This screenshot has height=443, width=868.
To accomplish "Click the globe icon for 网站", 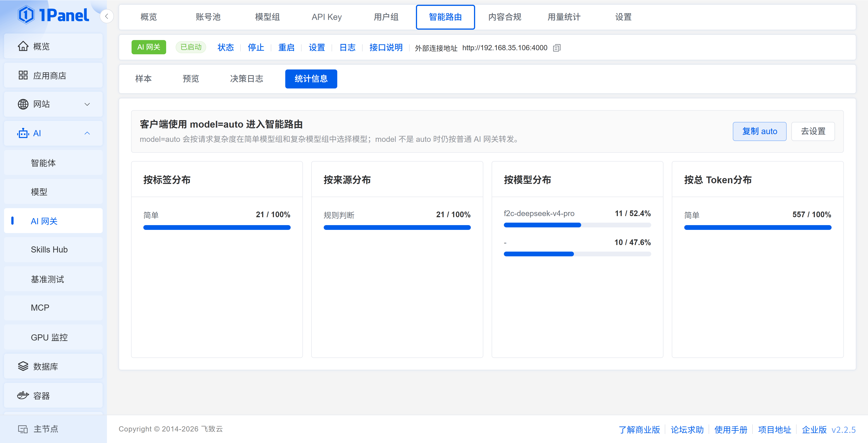I will coord(23,104).
